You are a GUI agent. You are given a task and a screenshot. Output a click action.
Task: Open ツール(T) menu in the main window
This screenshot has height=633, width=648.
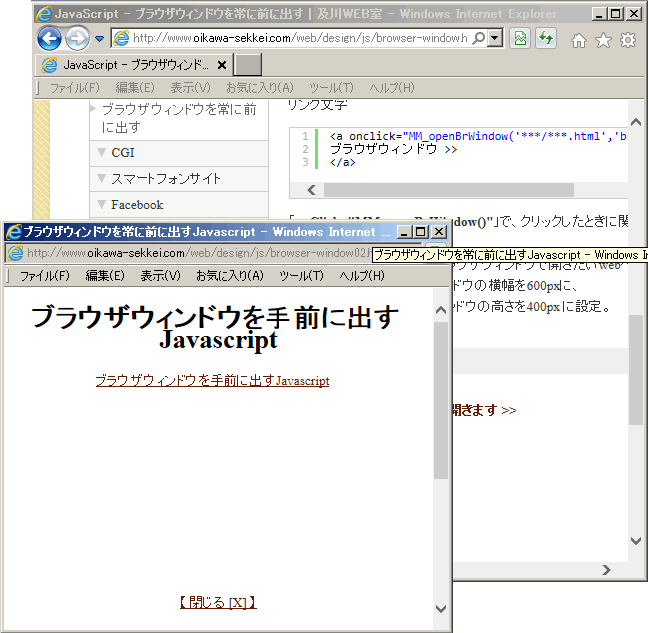[x=331, y=88]
